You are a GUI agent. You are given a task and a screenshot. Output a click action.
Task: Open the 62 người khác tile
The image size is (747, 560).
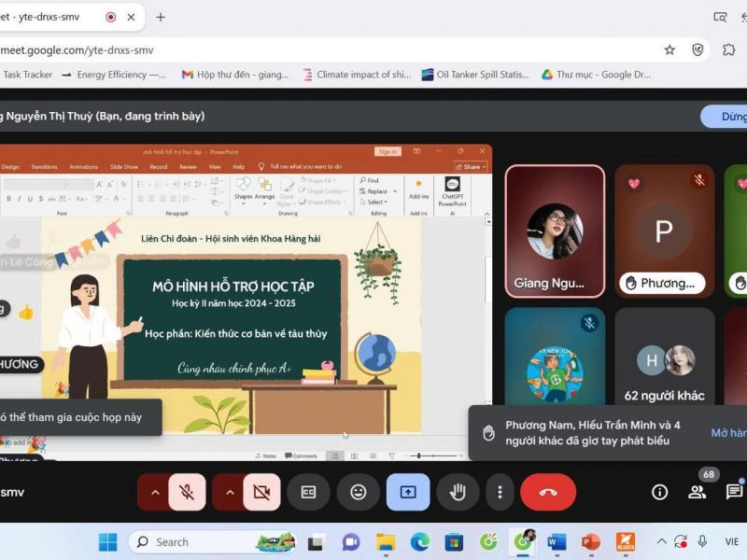point(665,357)
